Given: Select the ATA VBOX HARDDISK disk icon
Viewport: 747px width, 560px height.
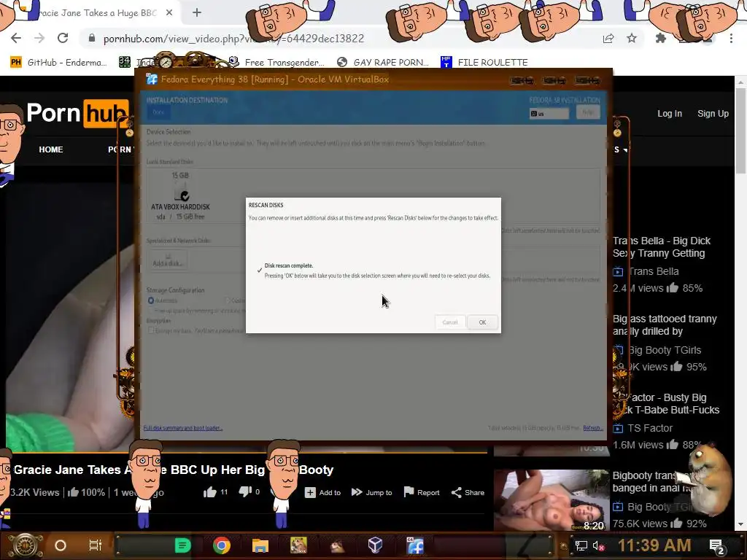Looking at the screenshot, I should [x=181, y=195].
